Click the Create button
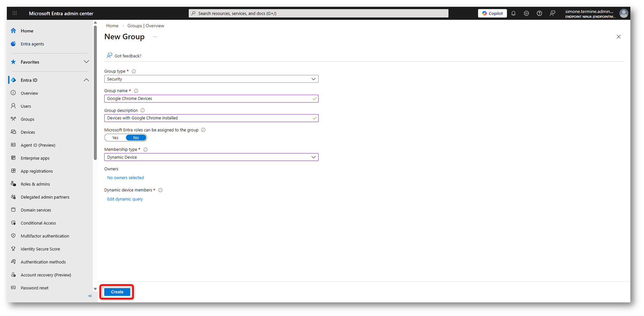The height and width of the screenshot is (316, 644). point(117,292)
